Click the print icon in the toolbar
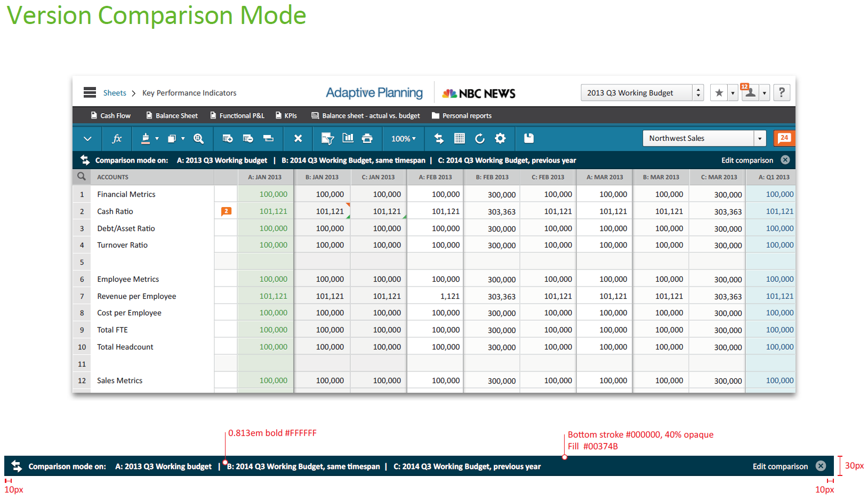 [x=367, y=139]
